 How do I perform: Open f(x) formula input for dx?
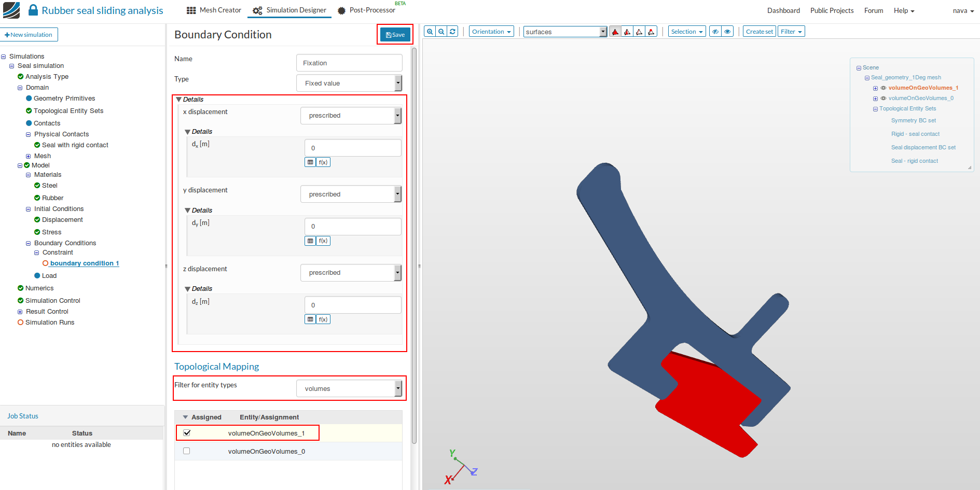(323, 162)
